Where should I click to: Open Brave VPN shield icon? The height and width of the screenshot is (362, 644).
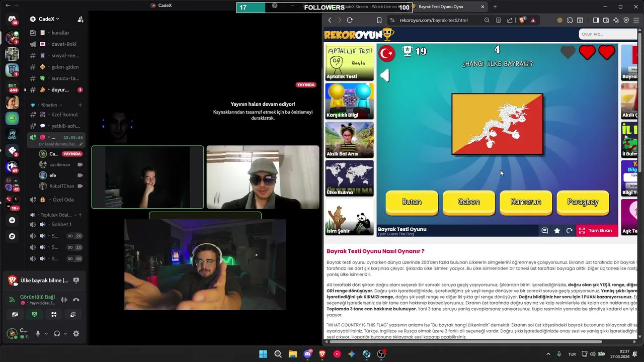[x=626, y=20]
